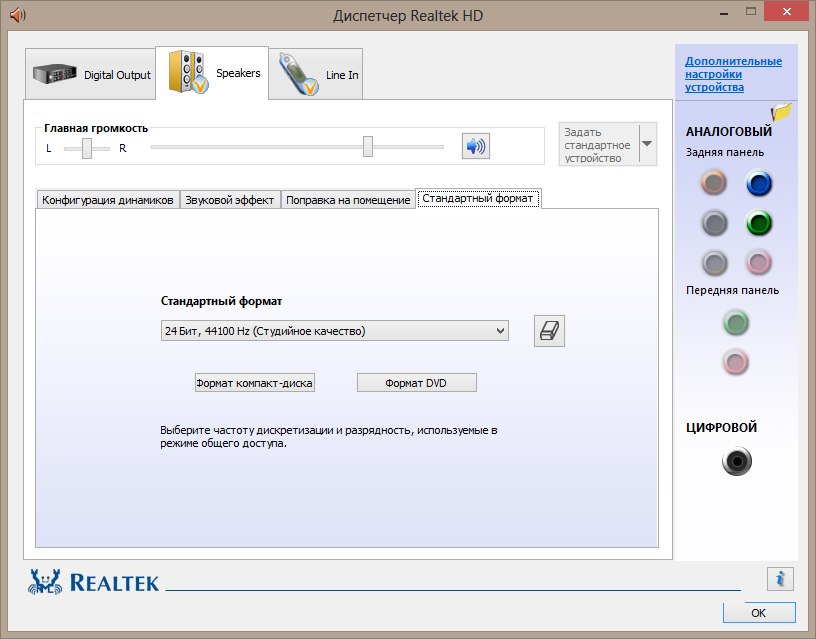Click the L/R balance slider thumb
816x639 pixels.
coord(87,148)
